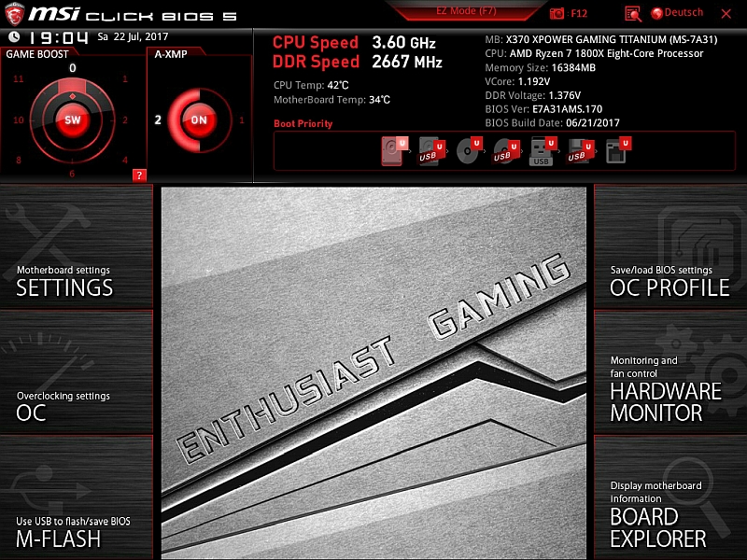Click the DDR Voltage 1.376V reading
This screenshot has height=560, width=747.
point(532,95)
